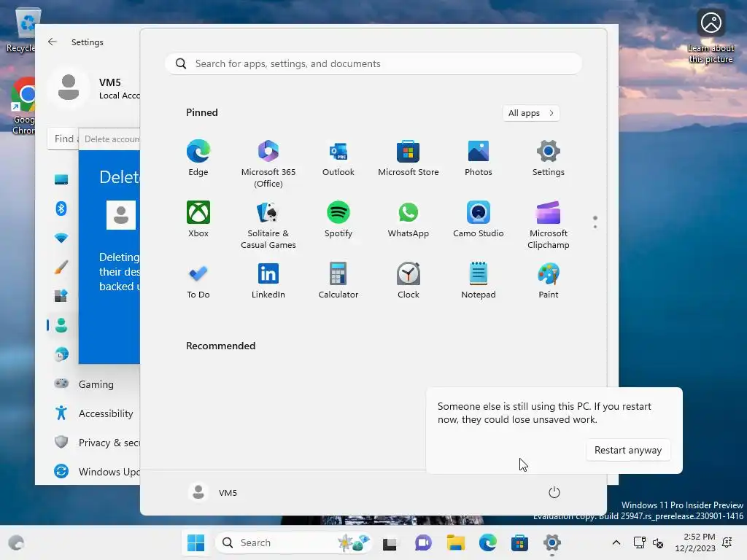
Task: Open Settings from the pinned grid
Action: (x=549, y=158)
